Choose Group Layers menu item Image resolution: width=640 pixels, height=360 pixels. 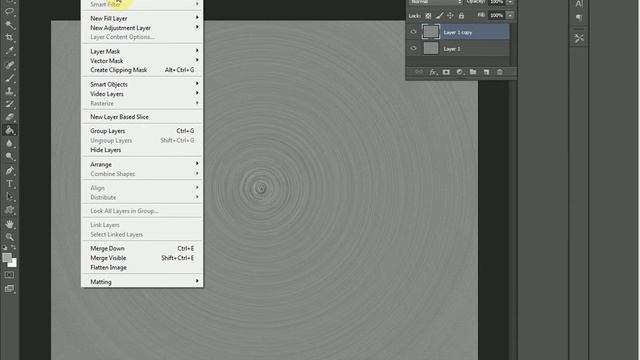pos(142,131)
